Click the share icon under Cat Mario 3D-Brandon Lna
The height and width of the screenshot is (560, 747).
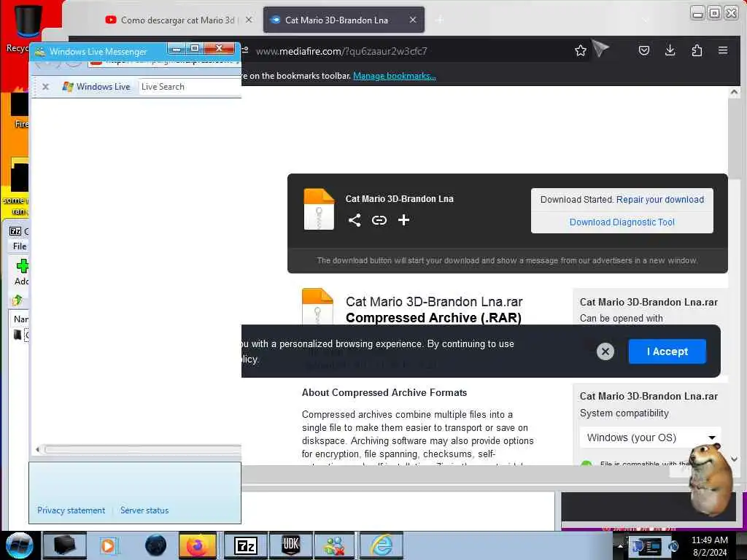click(354, 220)
